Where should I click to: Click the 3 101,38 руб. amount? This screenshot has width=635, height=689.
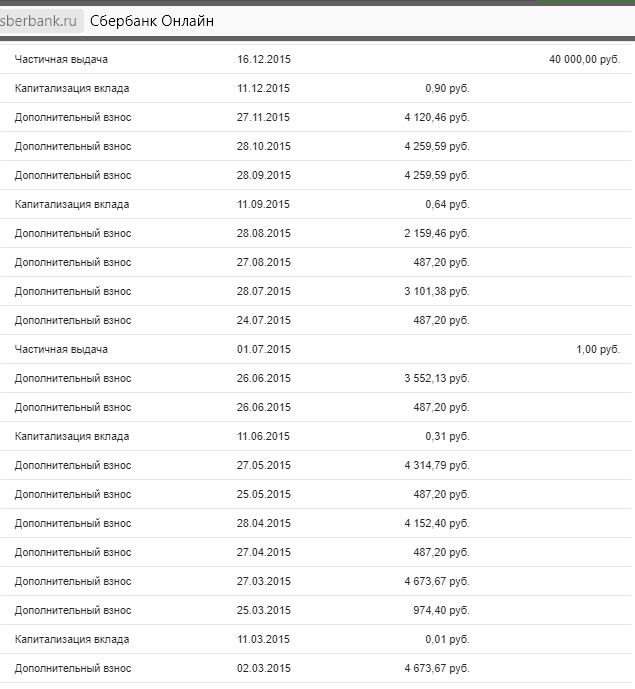(436, 292)
